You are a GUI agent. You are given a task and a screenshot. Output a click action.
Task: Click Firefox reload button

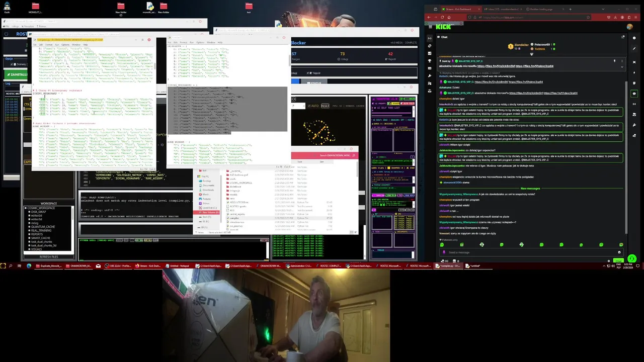[x=442, y=17]
